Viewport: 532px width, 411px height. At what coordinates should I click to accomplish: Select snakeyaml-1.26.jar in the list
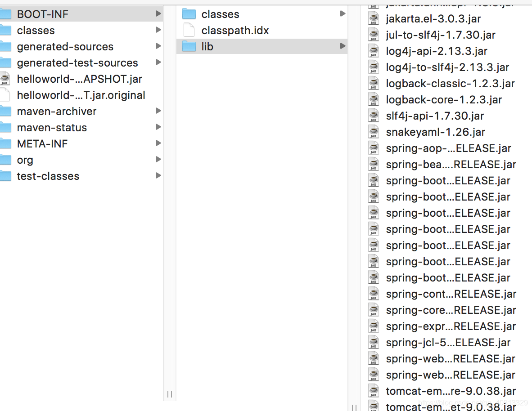pos(435,132)
